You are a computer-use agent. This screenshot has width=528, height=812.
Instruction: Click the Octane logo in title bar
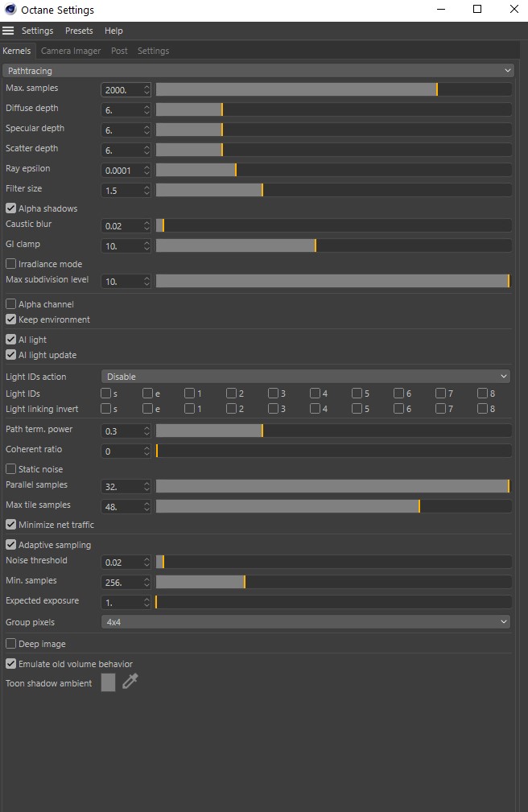[9, 10]
